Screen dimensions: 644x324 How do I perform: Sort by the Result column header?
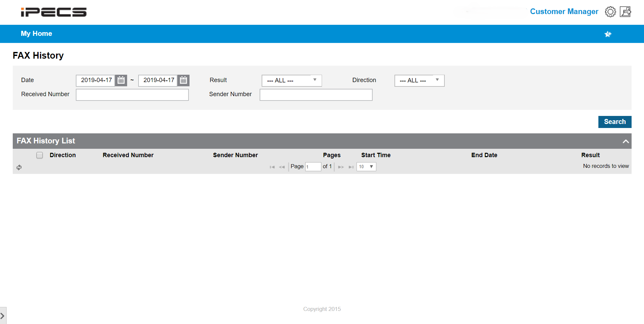tap(590, 155)
